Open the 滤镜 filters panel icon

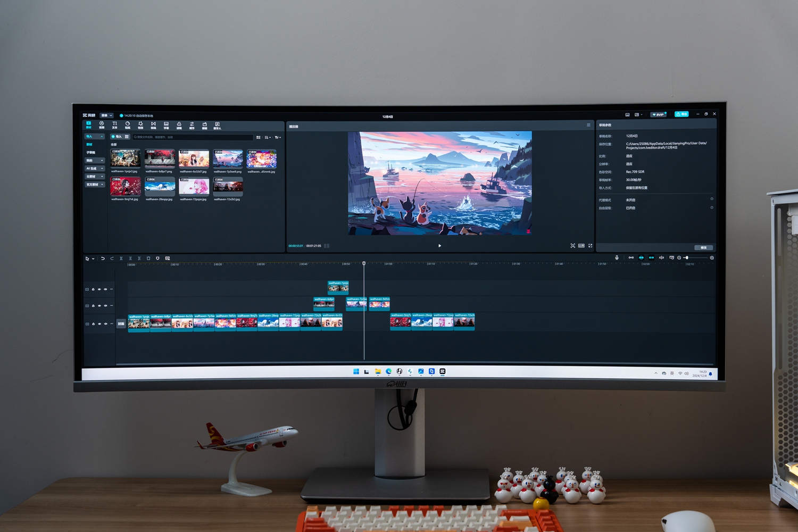(x=179, y=125)
